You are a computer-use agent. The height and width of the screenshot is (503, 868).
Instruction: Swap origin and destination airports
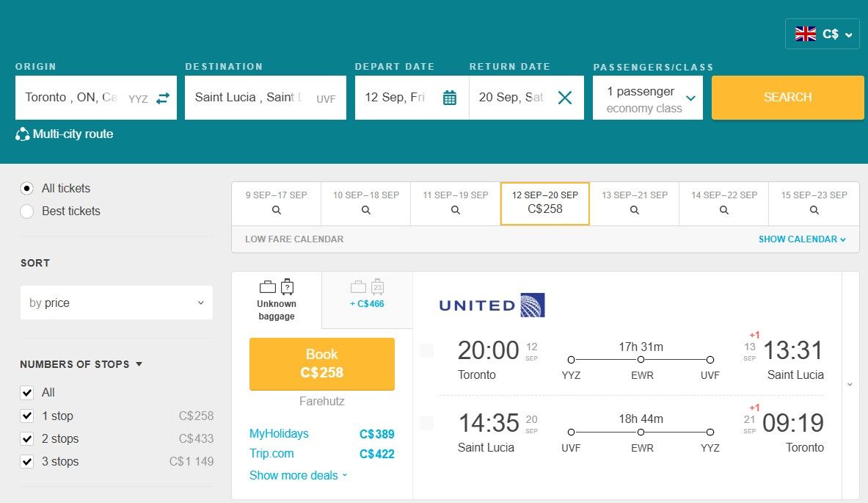(x=163, y=98)
